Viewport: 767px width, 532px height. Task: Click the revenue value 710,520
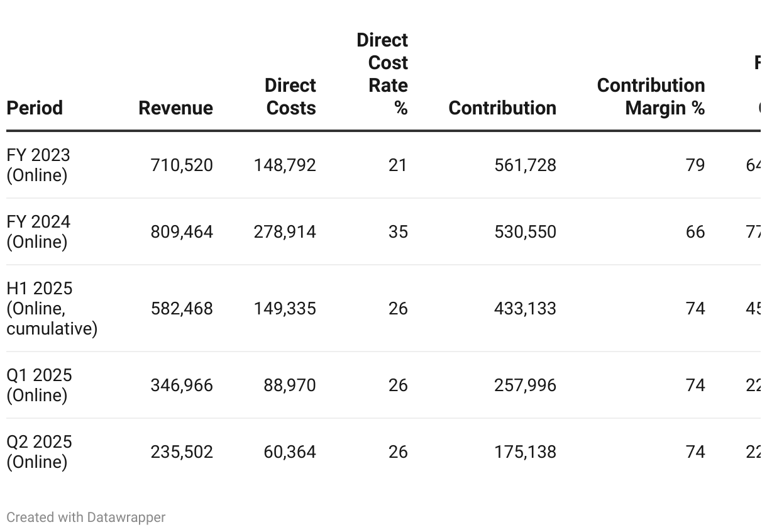(x=182, y=165)
